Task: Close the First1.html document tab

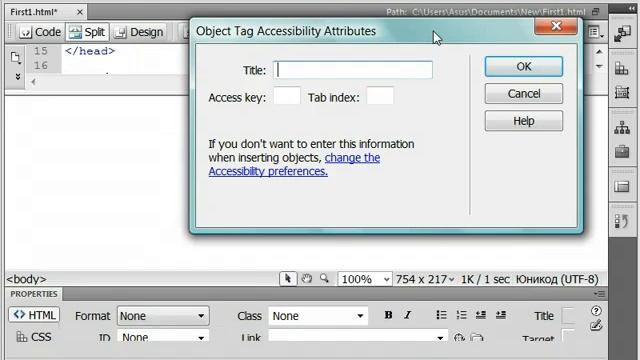Action: pyautogui.click(x=80, y=12)
